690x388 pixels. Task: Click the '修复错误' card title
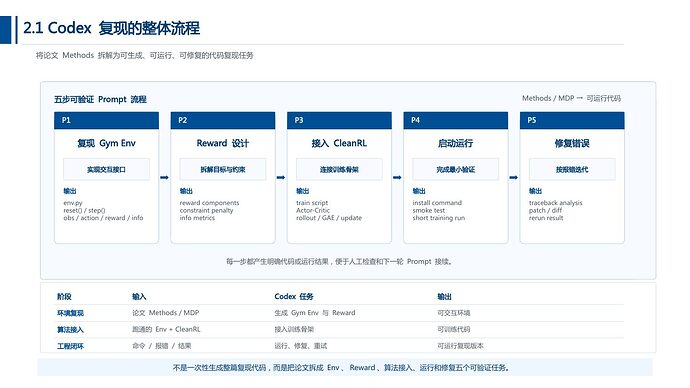click(572, 143)
